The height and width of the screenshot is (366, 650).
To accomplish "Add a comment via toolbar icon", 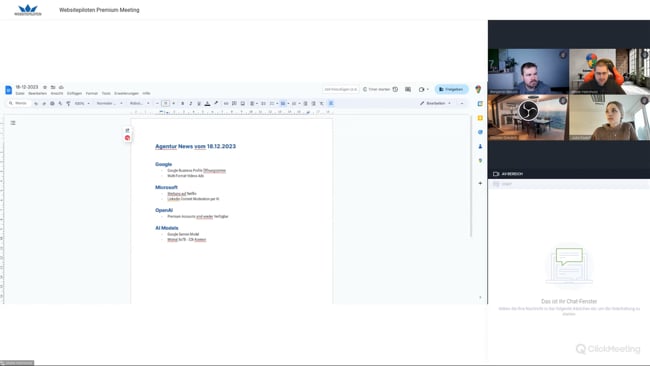I will coord(234,103).
